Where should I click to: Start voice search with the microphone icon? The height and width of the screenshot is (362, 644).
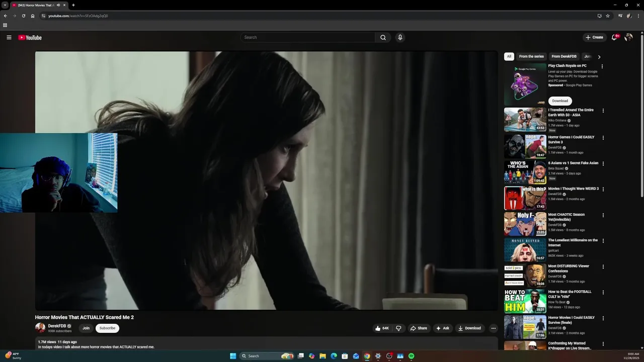(400, 37)
